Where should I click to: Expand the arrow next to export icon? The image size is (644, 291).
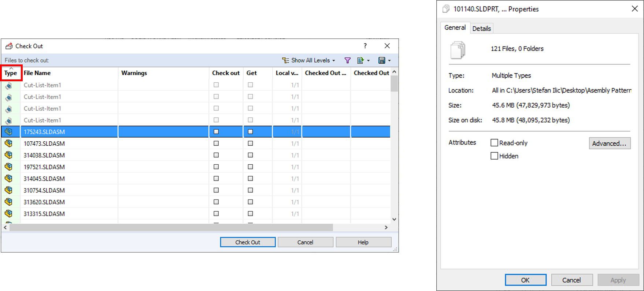(368, 61)
